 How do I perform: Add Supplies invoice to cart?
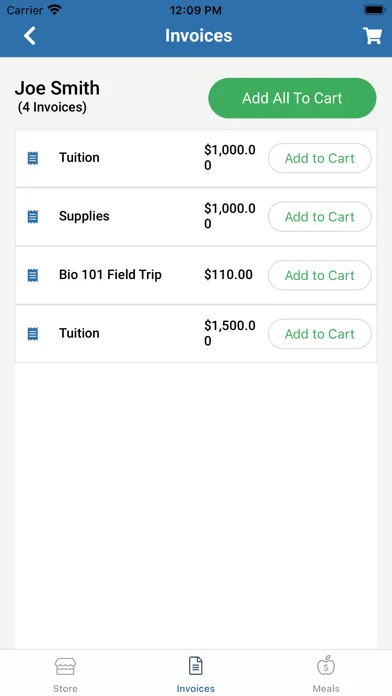[x=320, y=217]
